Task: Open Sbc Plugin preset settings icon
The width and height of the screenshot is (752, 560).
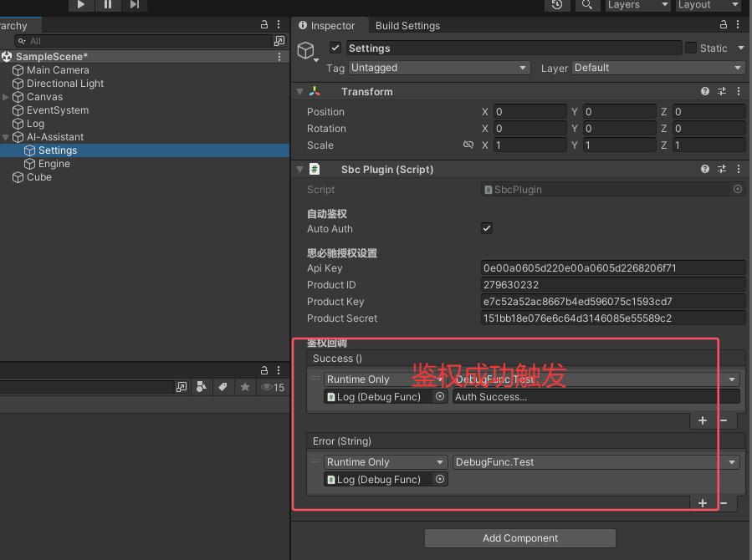Action: coord(722,170)
